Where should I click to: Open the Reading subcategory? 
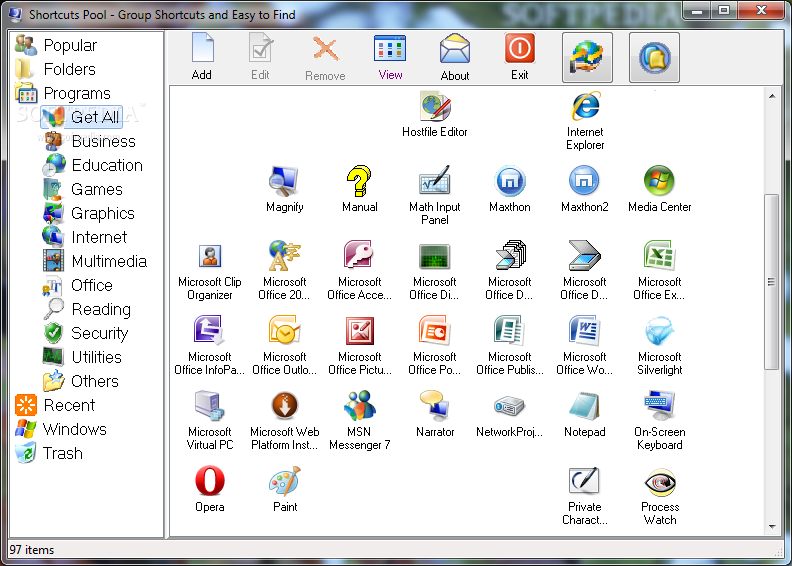(x=87, y=309)
